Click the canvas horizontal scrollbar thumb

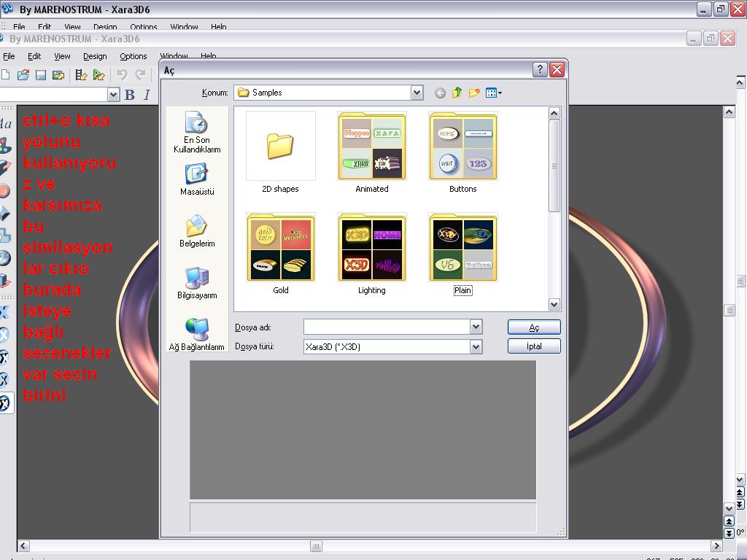click(x=317, y=545)
